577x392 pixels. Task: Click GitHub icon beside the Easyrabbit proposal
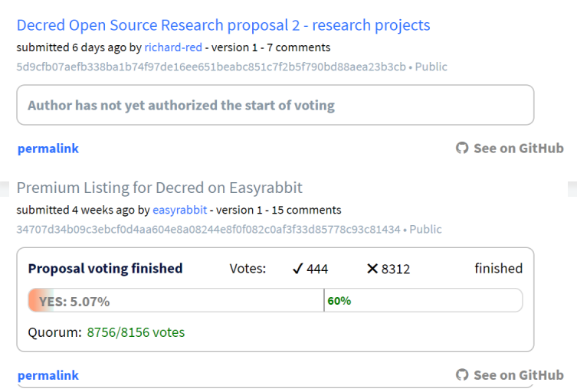click(x=462, y=375)
